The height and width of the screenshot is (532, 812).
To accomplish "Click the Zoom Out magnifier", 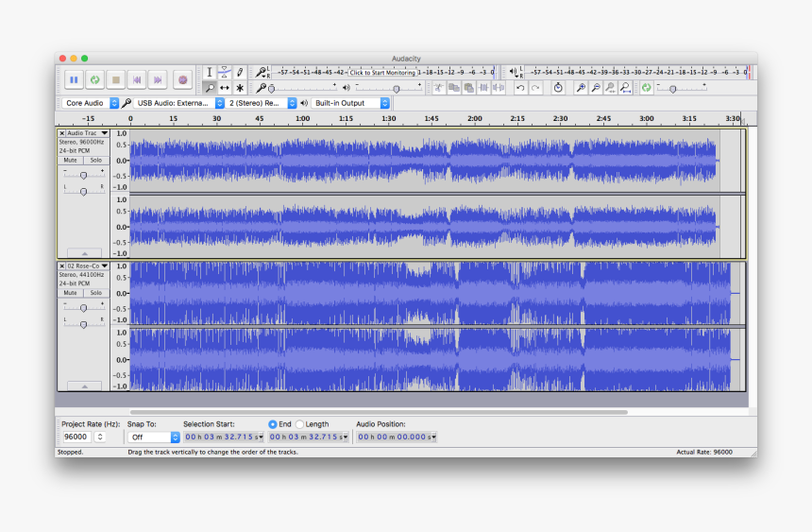I will (596, 88).
